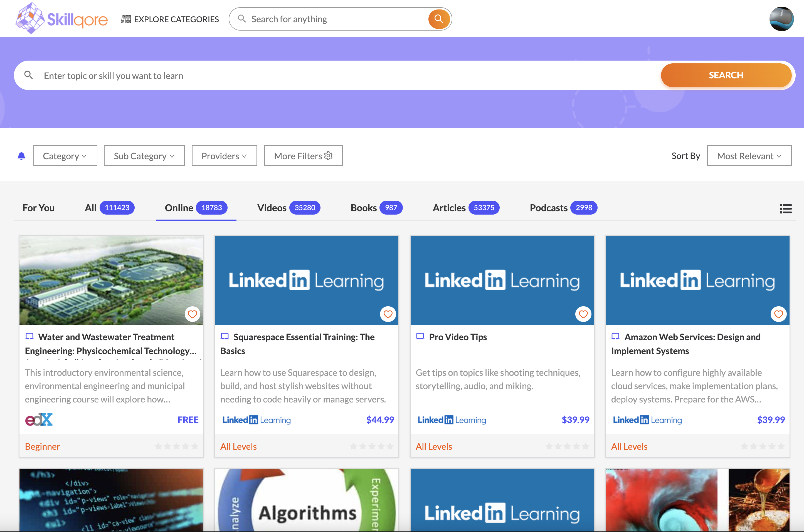This screenshot has height=532, width=804.
Task: Click LinkedIn Learning logo under Squarespace card
Action: [257, 420]
